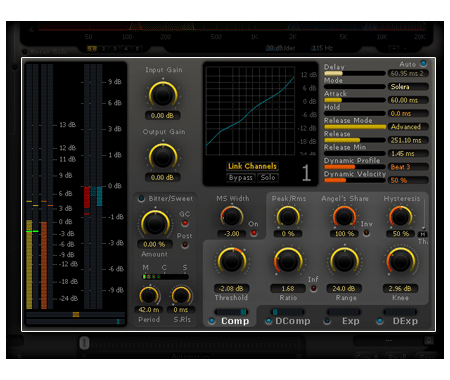Toggle the Post LED
This screenshot has height=380, width=450.
click(x=184, y=245)
